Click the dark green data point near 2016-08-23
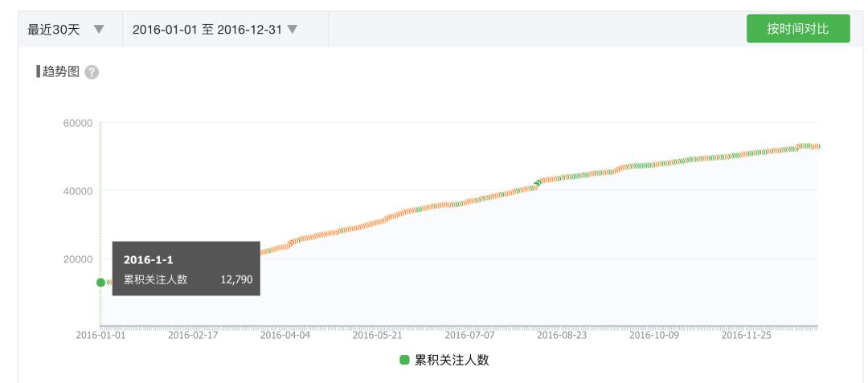The height and width of the screenshot is (383, 868). pyautogui.click(x=537, y=183)
